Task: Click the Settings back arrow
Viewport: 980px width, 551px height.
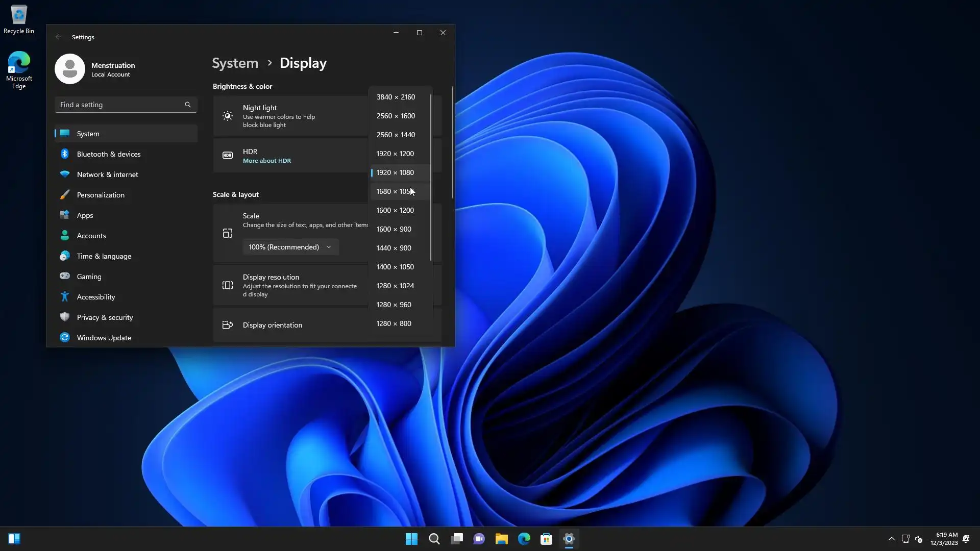Action: pyautogui.click(x=58, y=37)
